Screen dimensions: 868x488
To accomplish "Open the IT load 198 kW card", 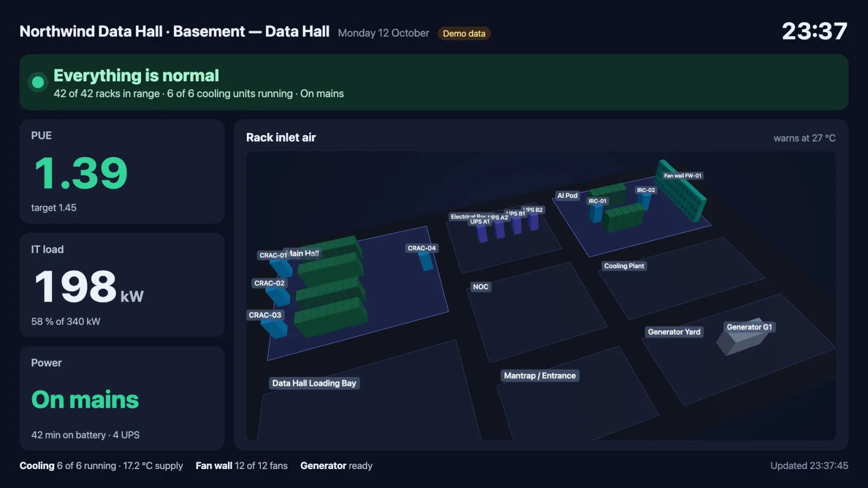I will [122, 285].
